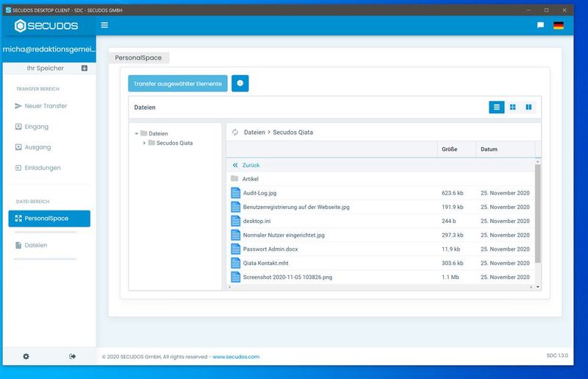
Task: Open the Ihr Speicher download icon
Action: (85, 68)
